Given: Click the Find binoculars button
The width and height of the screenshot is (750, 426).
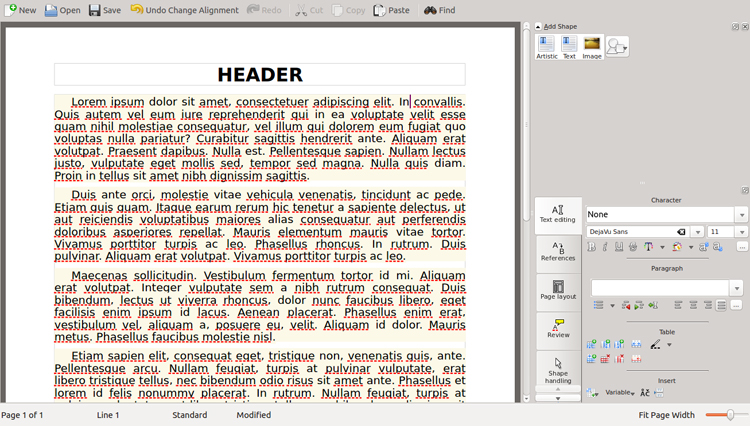Looking at the screenshot, I should 440,10.
